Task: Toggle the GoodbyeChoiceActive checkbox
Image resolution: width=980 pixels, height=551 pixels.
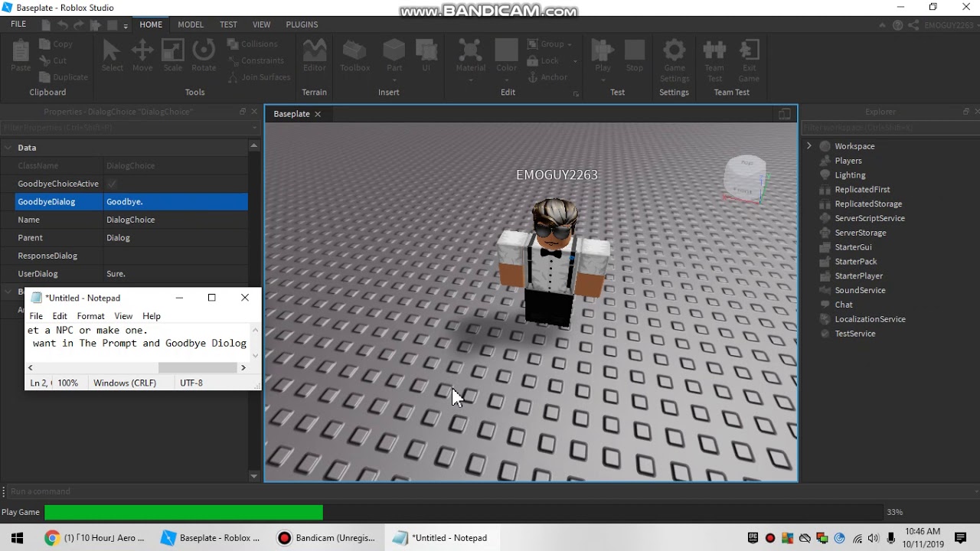Action: pos(112,184)
